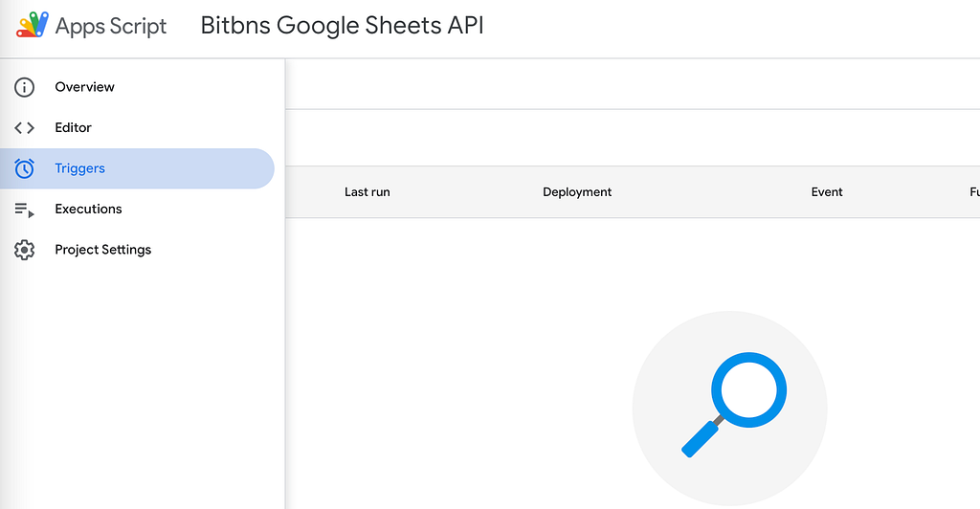Screen dimensions: 980x509
Task: Click the Executions list-play icon
Action: pyautogui.click(x=24, y=210)
